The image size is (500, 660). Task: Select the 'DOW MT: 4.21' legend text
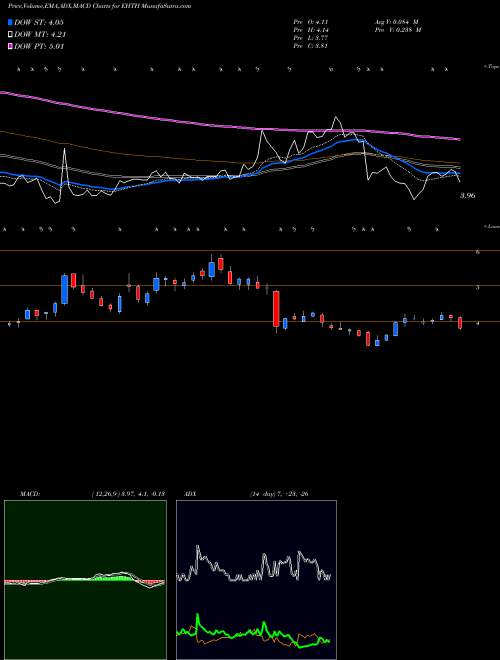tap(40, 35)
